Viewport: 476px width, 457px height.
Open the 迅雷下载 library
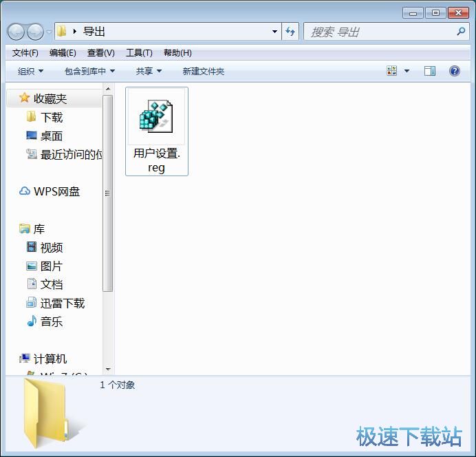coord(63,304)
